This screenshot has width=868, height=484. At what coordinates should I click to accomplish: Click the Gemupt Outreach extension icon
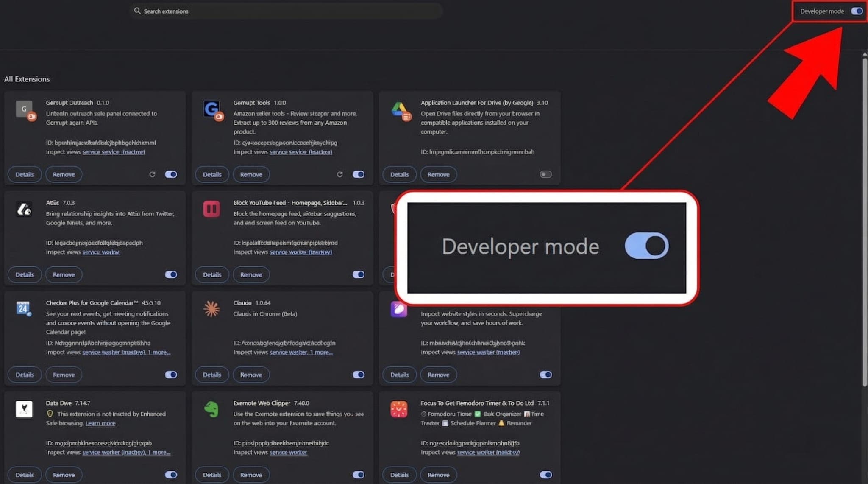[x=25, y=111]
